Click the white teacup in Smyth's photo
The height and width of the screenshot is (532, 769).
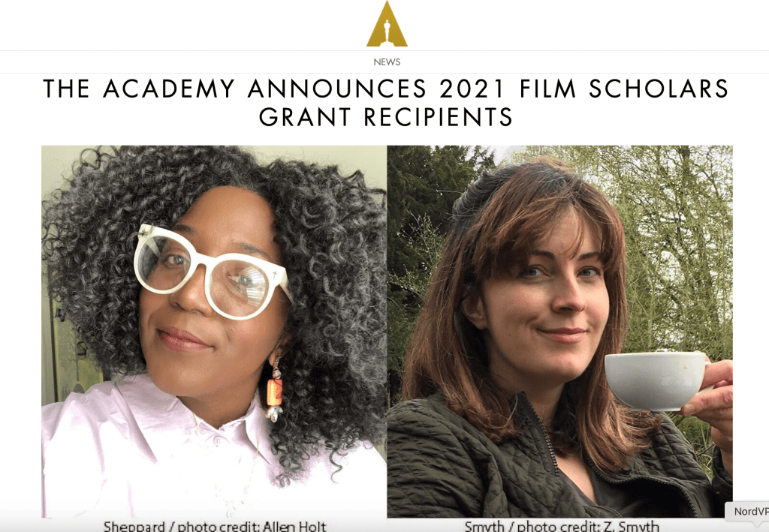coord(656,380)
